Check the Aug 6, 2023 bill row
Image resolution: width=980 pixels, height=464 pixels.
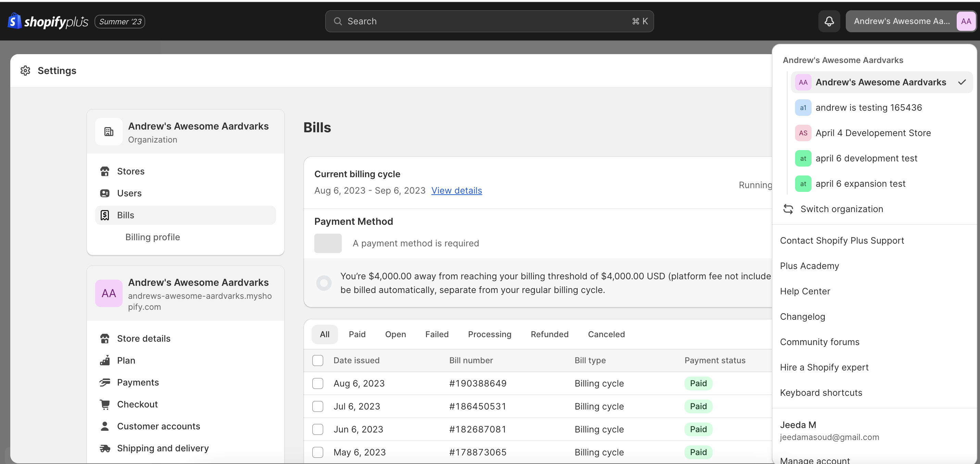318,383
